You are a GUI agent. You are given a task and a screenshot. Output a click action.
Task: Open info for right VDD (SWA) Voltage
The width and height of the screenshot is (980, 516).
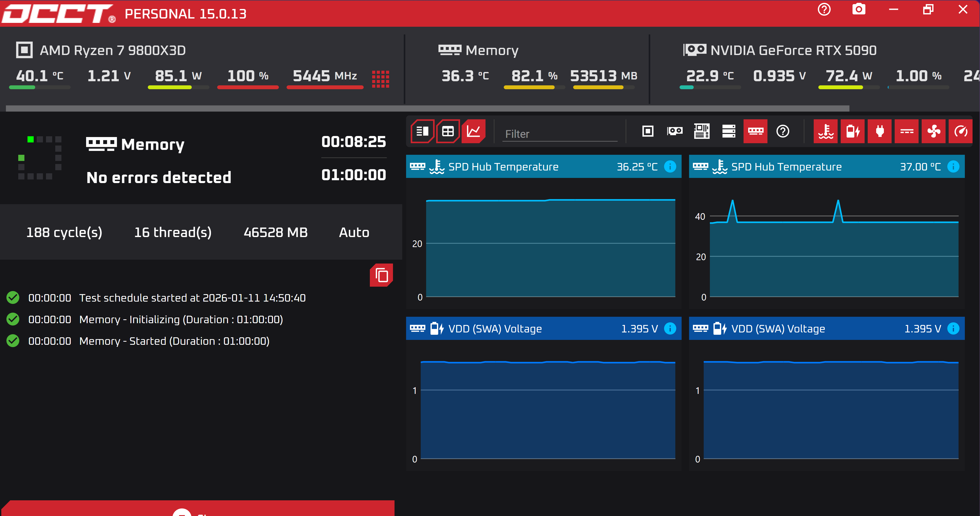coord(953,328)
